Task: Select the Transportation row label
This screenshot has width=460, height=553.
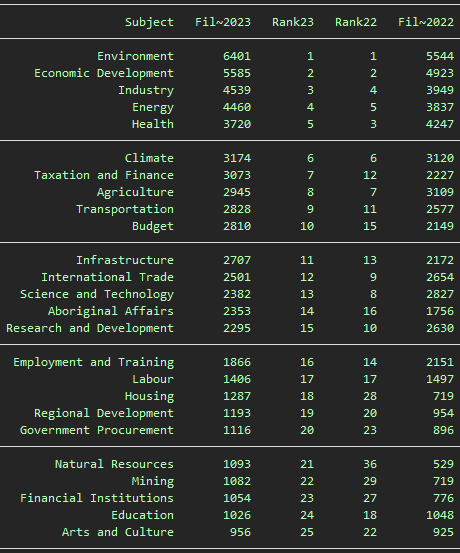Action: pyautogui.click(x=125, y=209)
